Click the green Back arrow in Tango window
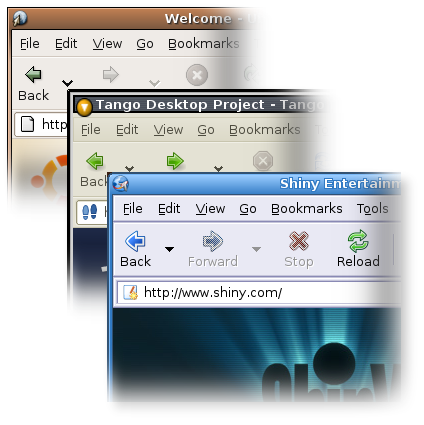Screen dimensions: 424x425 coord(95,161)
